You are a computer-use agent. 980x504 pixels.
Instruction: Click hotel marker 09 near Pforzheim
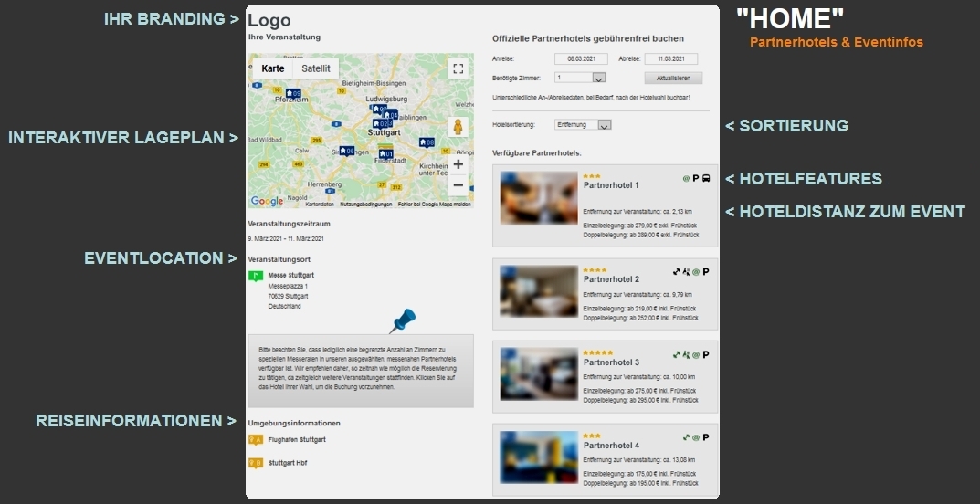[292, 93]
